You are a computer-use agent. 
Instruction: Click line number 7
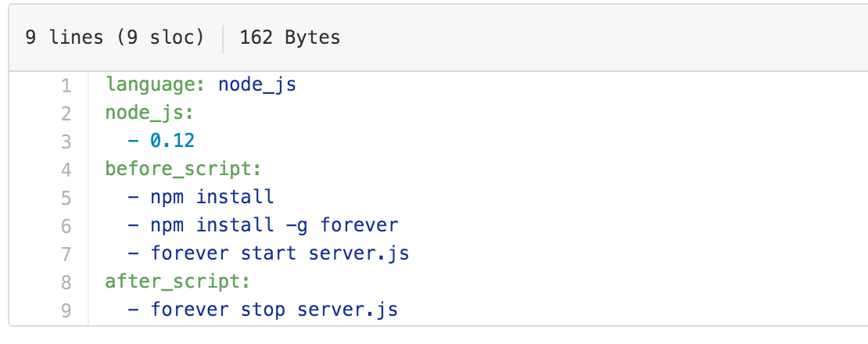66,254
